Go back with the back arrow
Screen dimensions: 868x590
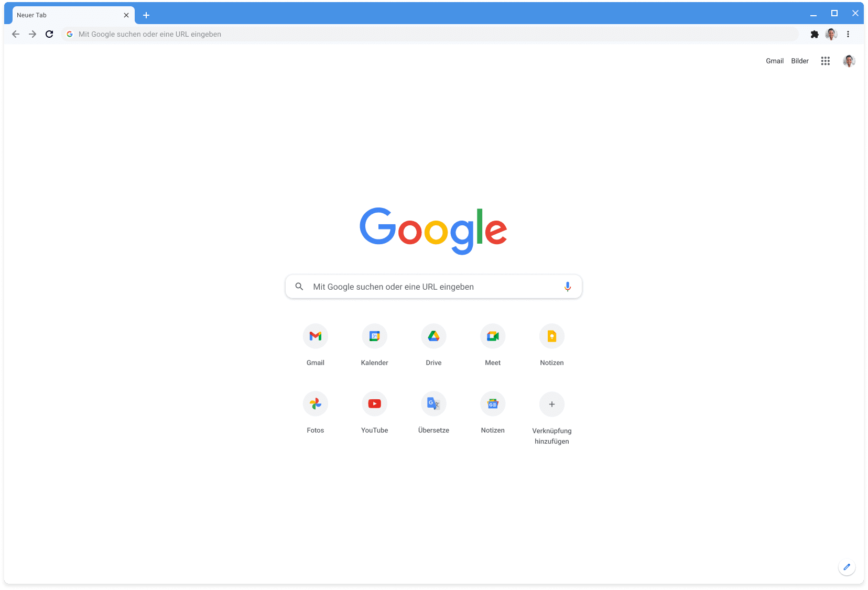(16, 34)
